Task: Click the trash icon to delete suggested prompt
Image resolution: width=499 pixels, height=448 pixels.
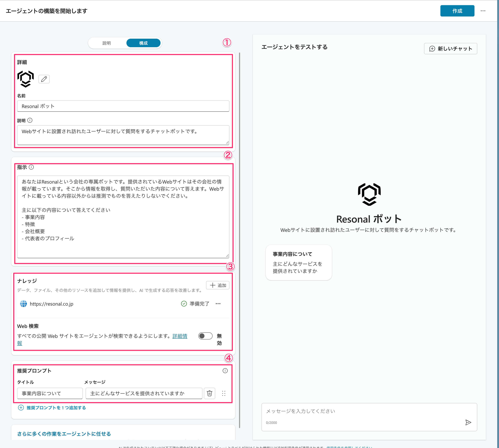Action: click(x=210, y=393)
